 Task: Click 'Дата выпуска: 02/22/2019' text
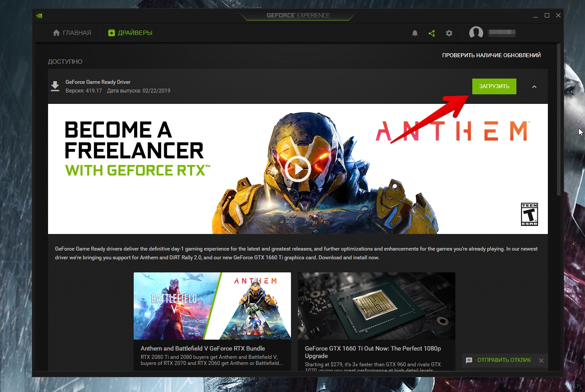[x=139, y=91]
